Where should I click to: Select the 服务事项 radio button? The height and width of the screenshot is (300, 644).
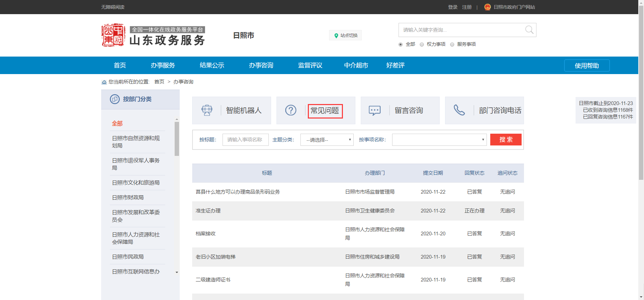click(452, 44)
